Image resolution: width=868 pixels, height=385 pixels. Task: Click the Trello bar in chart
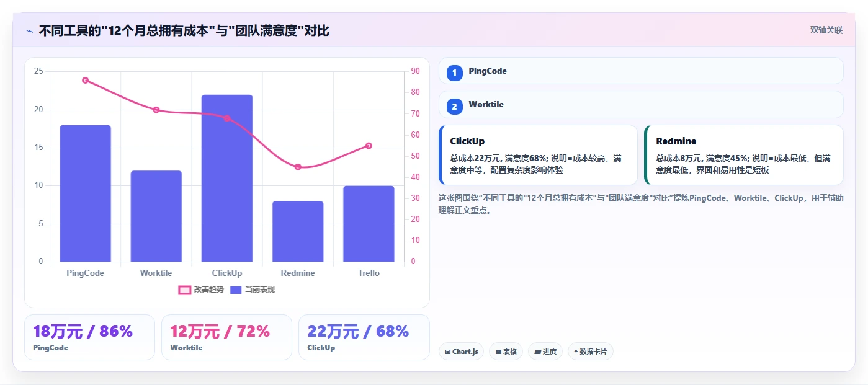click(369, 224)
